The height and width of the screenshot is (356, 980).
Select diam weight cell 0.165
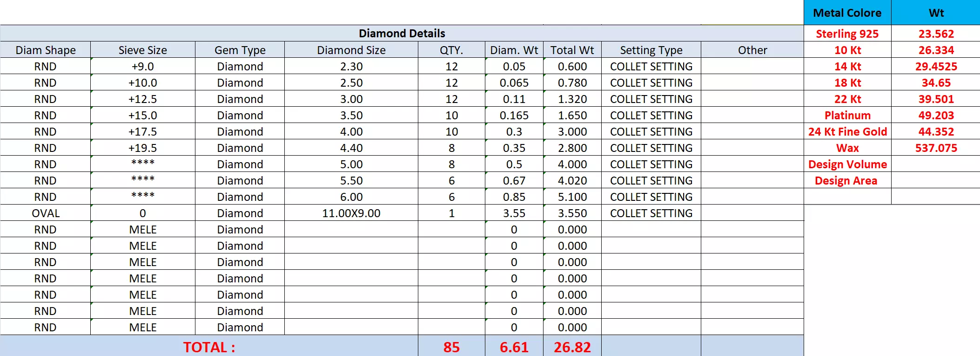click(514, 115)
